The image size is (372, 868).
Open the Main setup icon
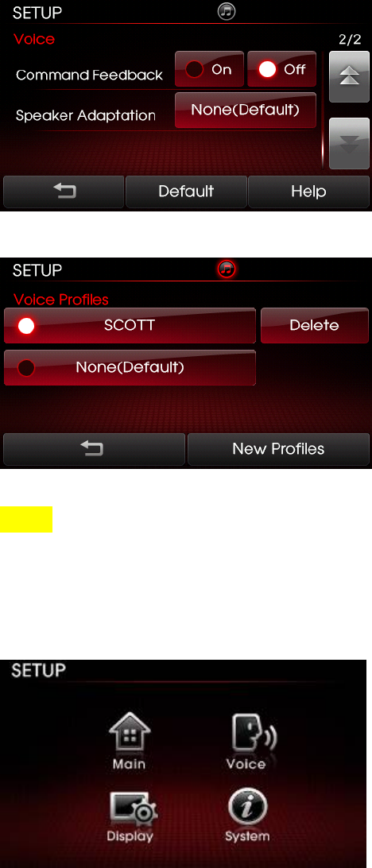[x=129, y=741]
